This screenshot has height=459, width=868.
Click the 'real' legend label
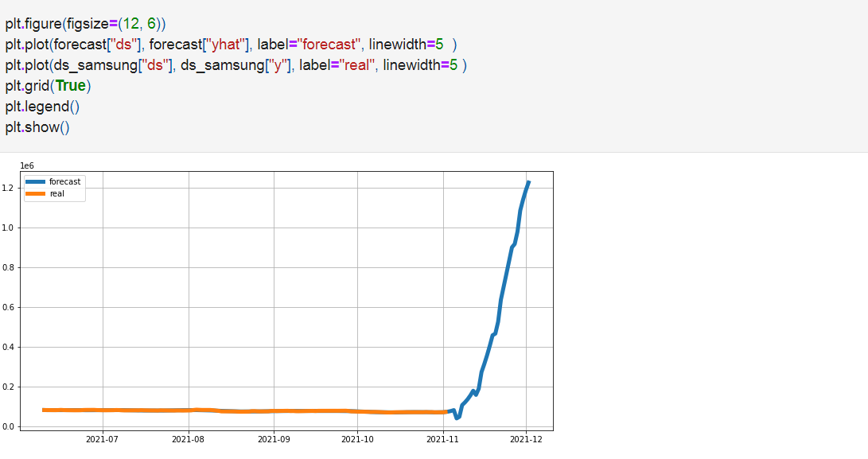[x=57, y=194]
